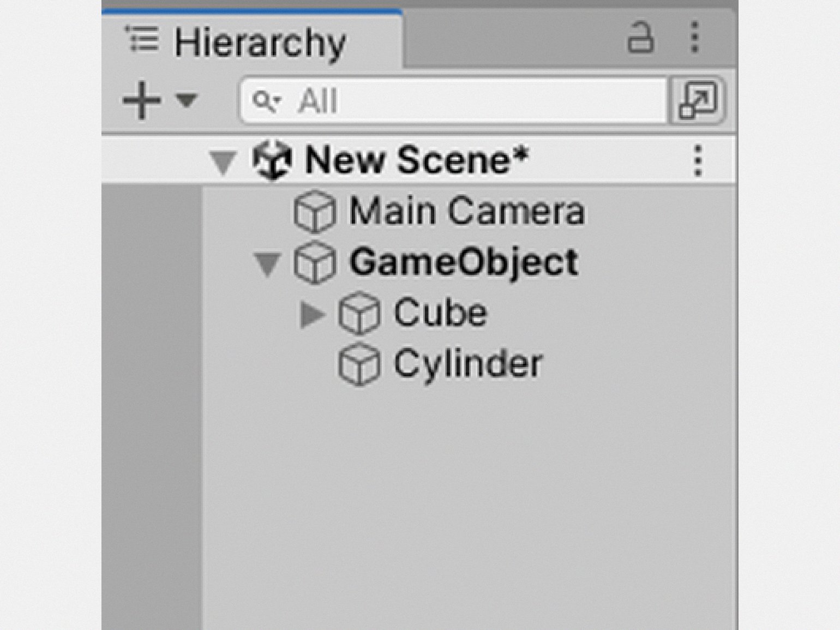This screenshot has width=840, height=630.
Task: Select the GameObject parent item
Action: click(x=464, y=262)
